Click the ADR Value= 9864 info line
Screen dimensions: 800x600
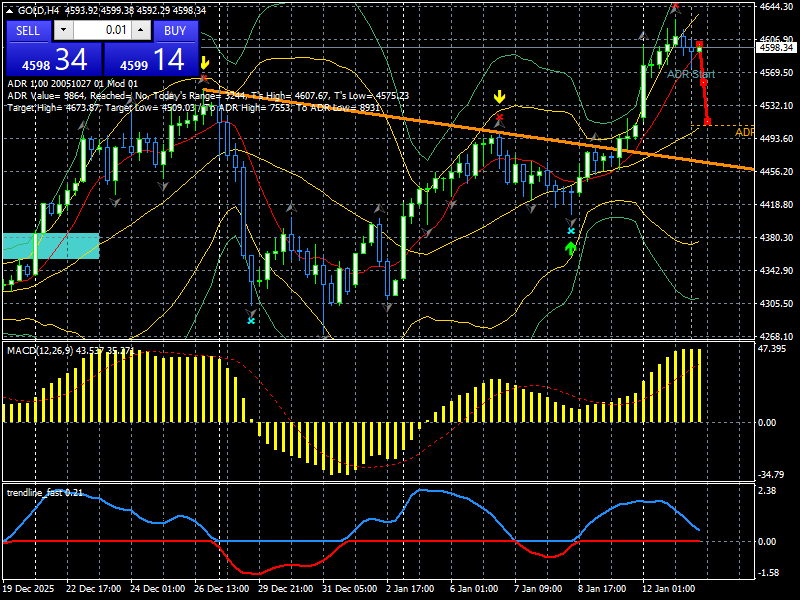point(208,96)
